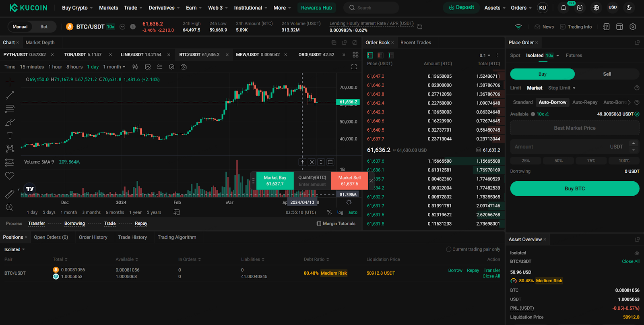Open order book 0.1 precision dropdown
This screenshot has width=644, height=325.
click(x=485, y=55)
